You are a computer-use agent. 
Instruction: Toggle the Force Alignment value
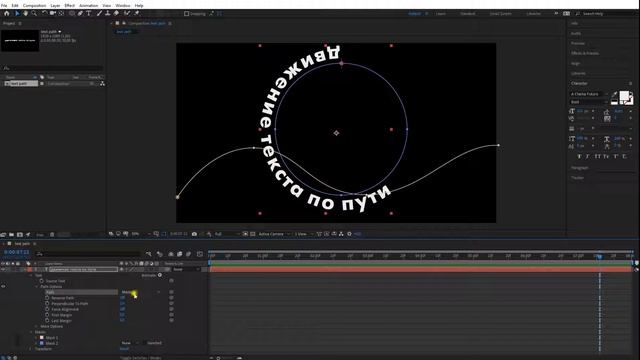coord(122,309)
